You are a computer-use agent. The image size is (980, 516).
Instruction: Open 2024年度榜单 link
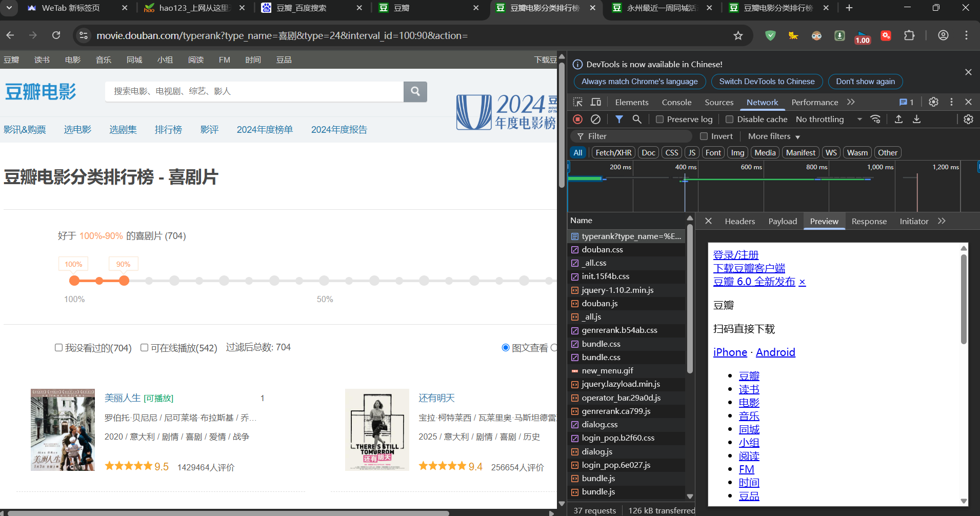coord(265,130)
